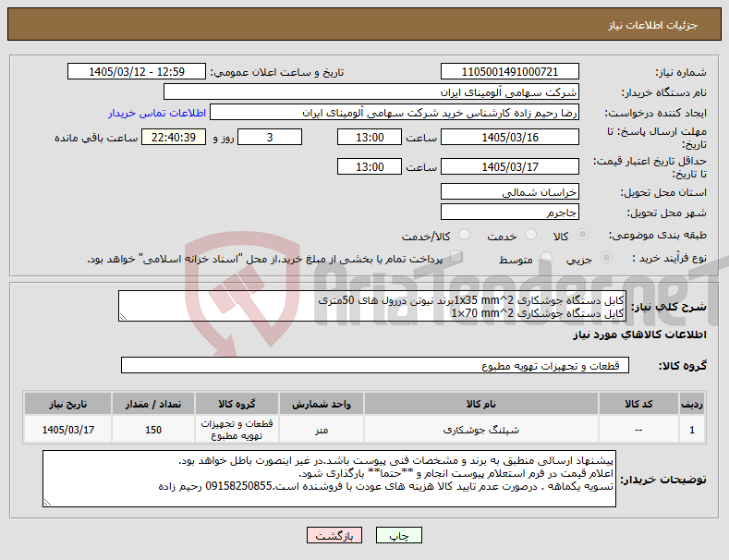Click the چاپ (print) button
Image resolution: width=729 pixels, height=560 pixels.
point(398,535)
